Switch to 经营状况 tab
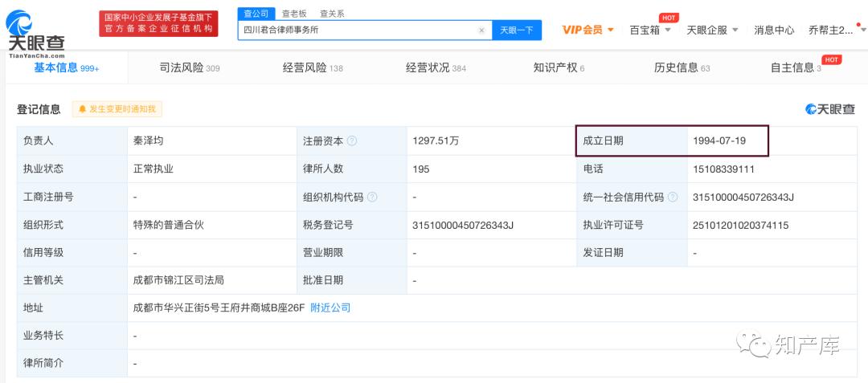 (436, 68)
